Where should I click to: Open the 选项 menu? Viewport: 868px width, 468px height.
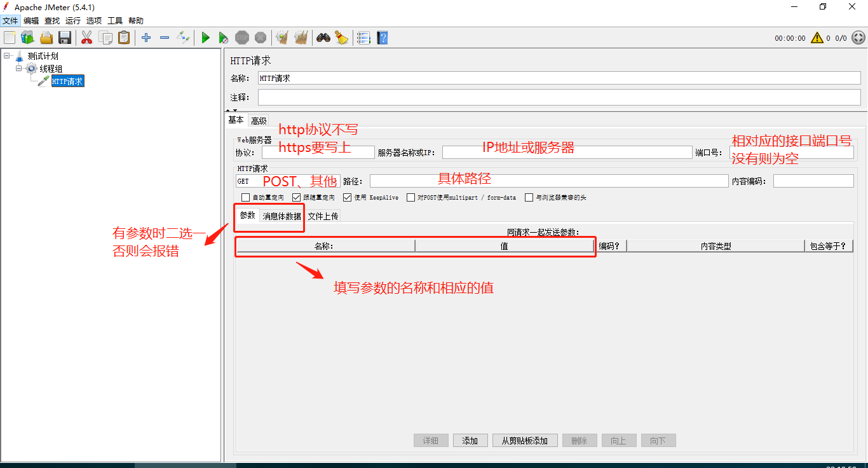pyautogui.click(x=94, y=21)
